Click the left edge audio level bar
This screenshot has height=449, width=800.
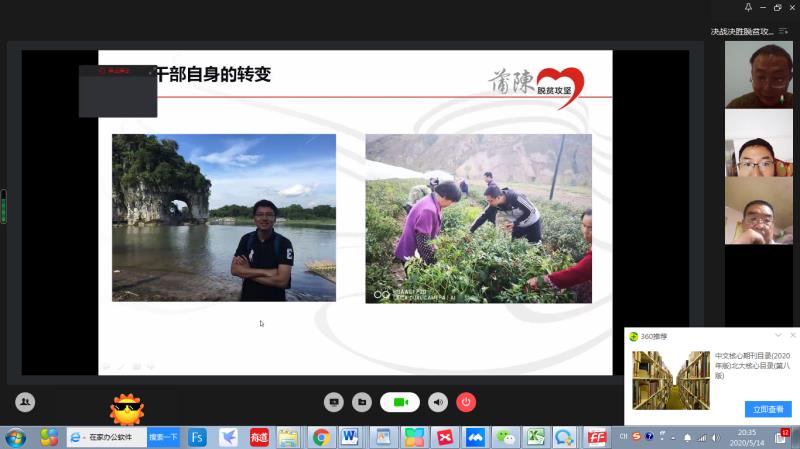(3, 206)
